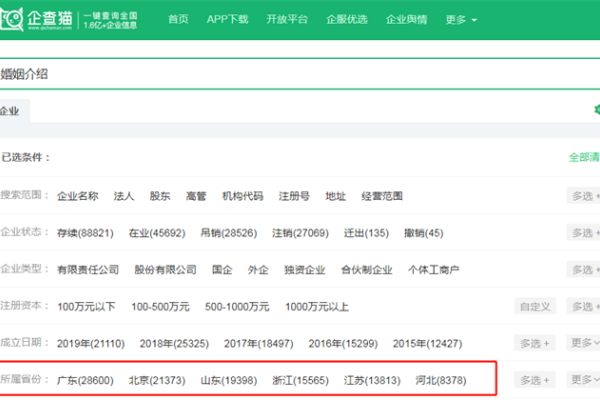The height and width of the screenshot is (400, 600).
Task: Expand the 更多 dropdown in the header
Action: click(x=461, y=20)
